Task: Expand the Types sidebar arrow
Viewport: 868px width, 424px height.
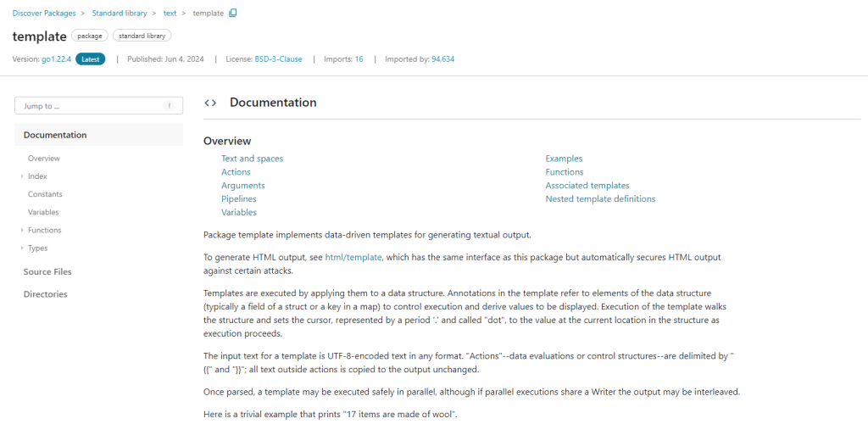Action: (21, 248)
